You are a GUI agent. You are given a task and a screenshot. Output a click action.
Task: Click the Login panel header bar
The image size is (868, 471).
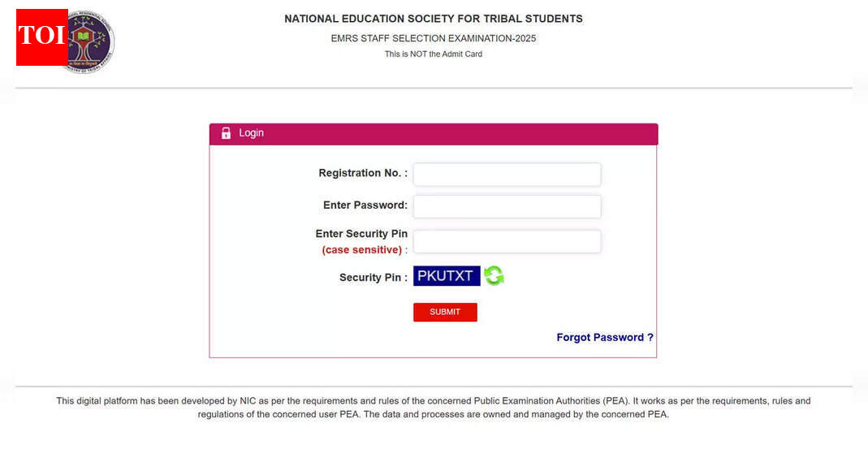(x=433, y=133)
